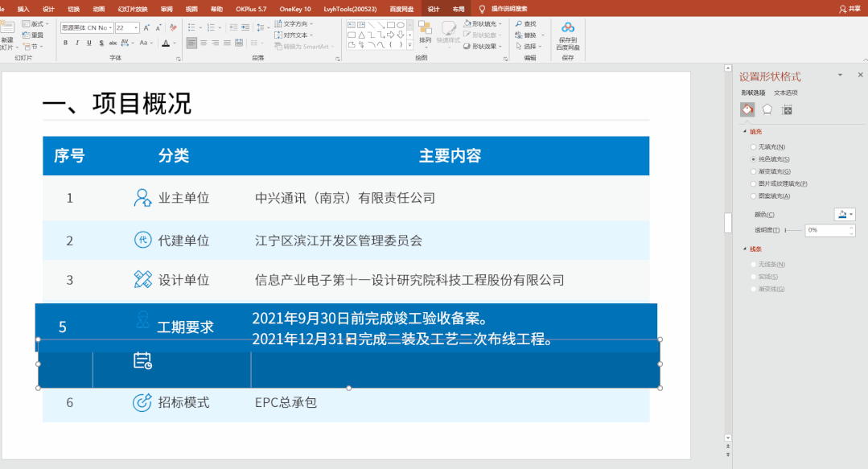The image size is (868, 469).
Task: Justify text alignment
Action: tap(227, 43)
